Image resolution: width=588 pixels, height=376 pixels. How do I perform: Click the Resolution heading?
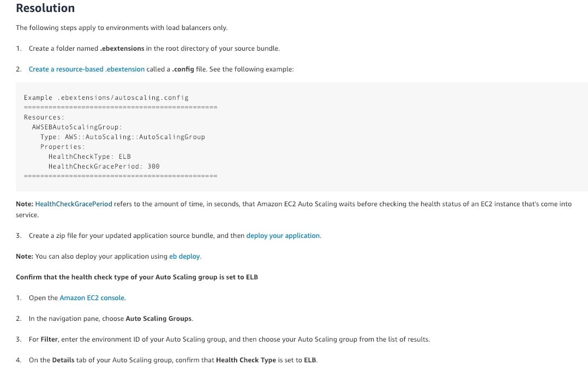(x=45, y=8)
